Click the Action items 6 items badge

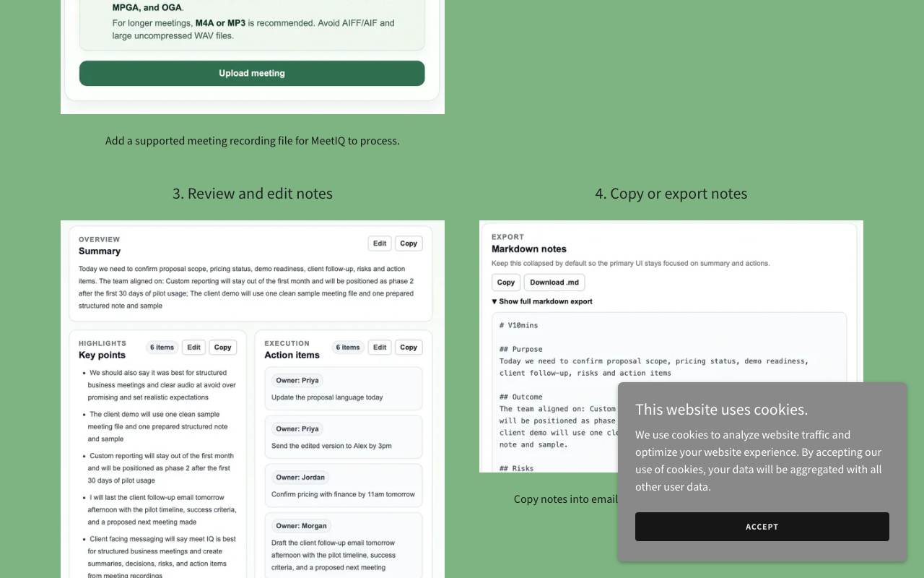point(349,348)
